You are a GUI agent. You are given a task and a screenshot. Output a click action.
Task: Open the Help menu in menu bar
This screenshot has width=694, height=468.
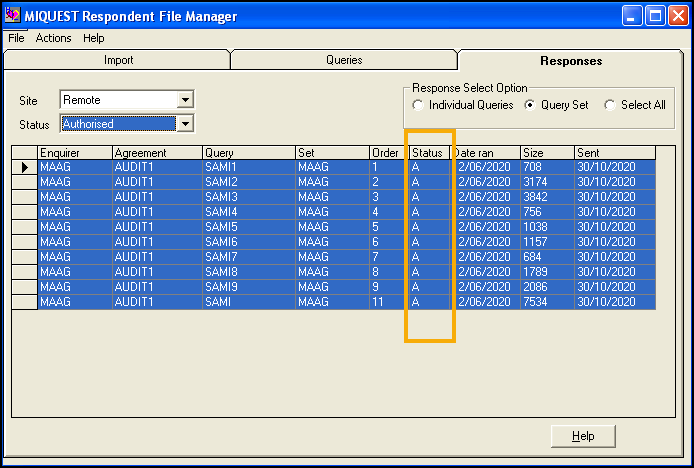point(94,38)
